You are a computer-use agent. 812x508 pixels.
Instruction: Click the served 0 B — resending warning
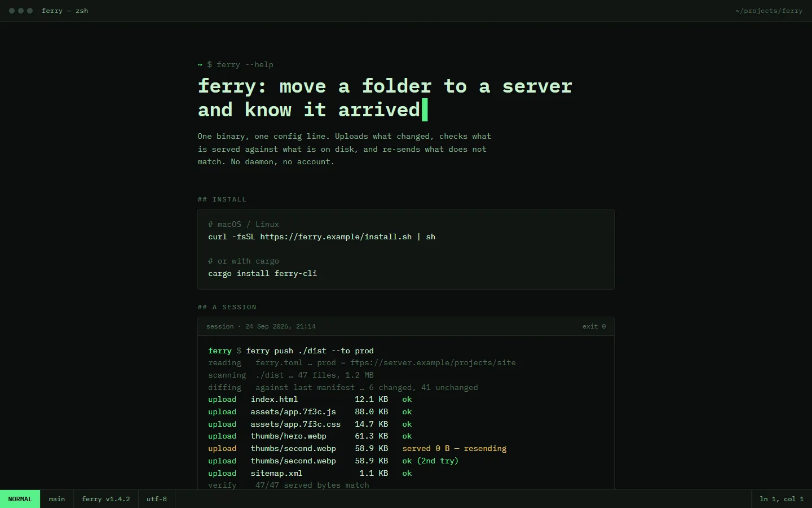(454, 449)
